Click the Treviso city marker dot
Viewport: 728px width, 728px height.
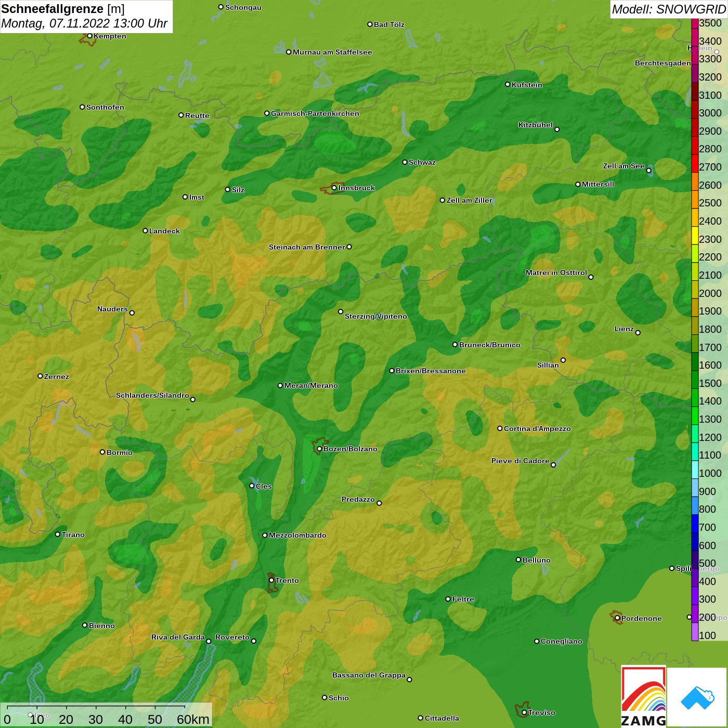pyautogui.click(x=524, y=712)
